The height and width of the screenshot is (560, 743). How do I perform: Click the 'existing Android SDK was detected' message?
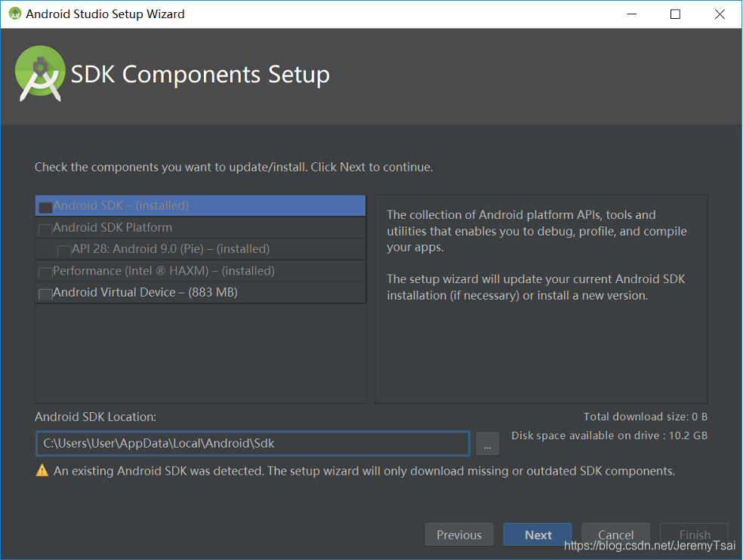coord(364,471)
